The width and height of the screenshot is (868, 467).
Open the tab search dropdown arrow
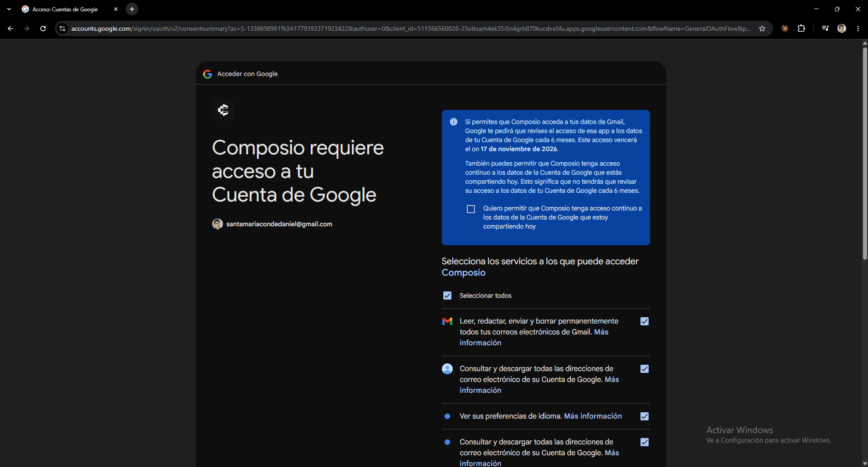pos(9,9)
